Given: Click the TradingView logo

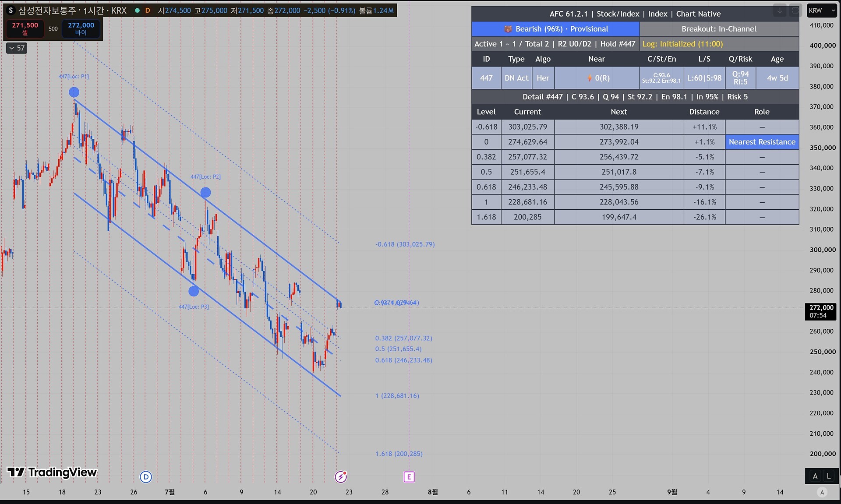Looking at the screenshot, I should (52, 472).
